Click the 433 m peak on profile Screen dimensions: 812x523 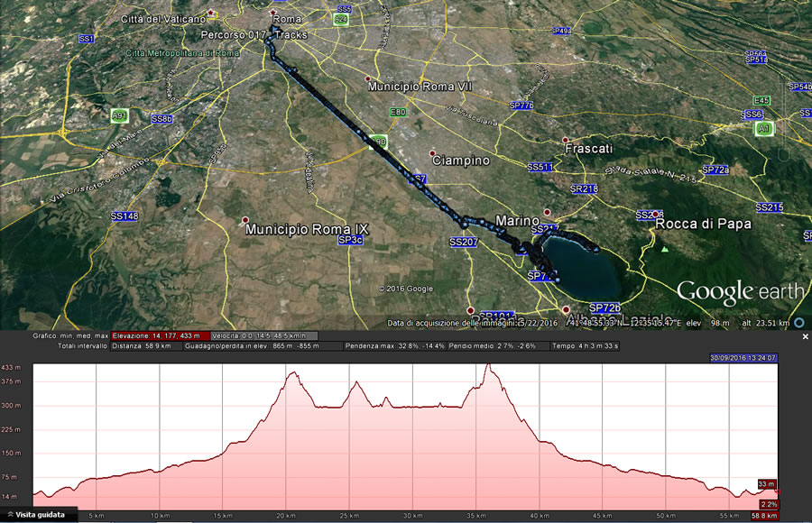click(488, 365)
